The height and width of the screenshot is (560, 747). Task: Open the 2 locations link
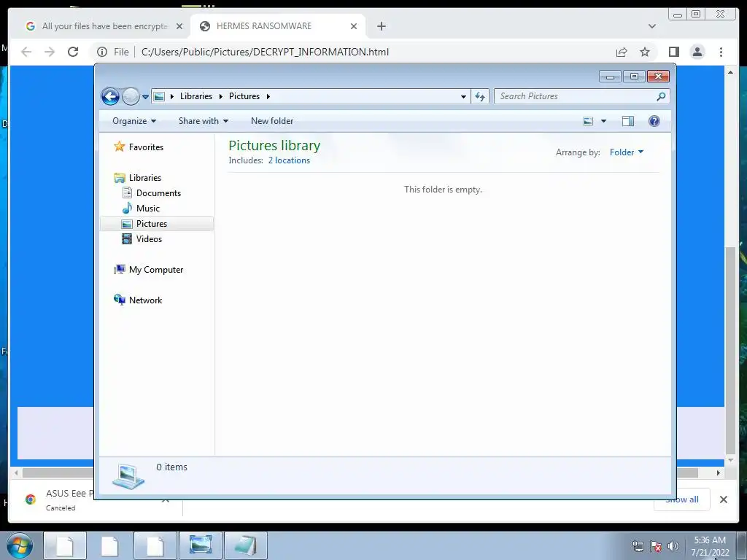[289, 160]
